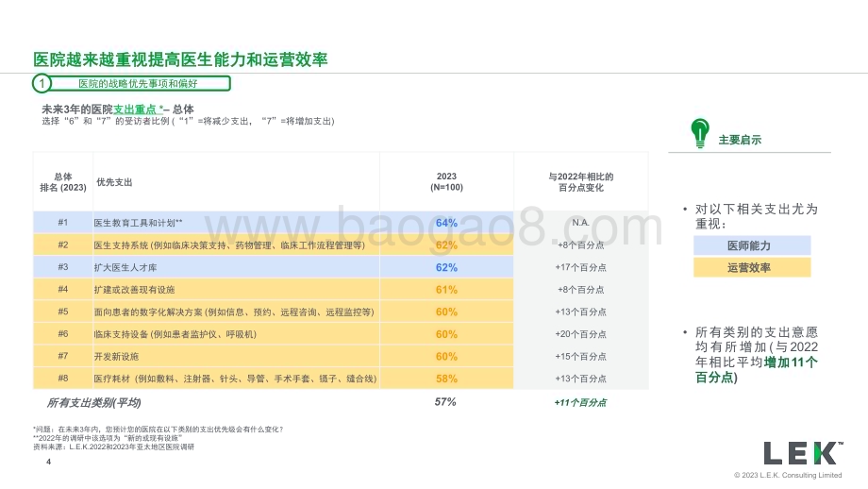The height and width of the screenshot is (489, 868).
Task: Click the © 2023 L.E.K. Consulting Limited notice
Action: (x=788, y=475)
